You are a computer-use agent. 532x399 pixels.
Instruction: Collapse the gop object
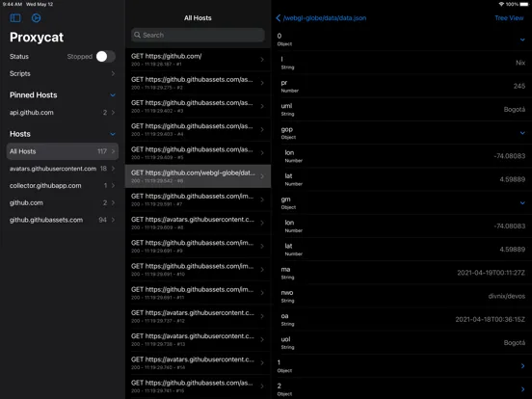click(x=522, y=133)
